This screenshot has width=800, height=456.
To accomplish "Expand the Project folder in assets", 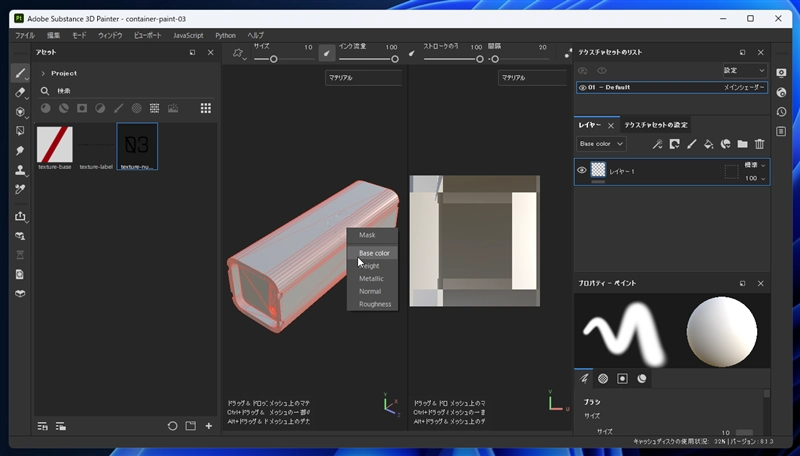I will (43, 73).
